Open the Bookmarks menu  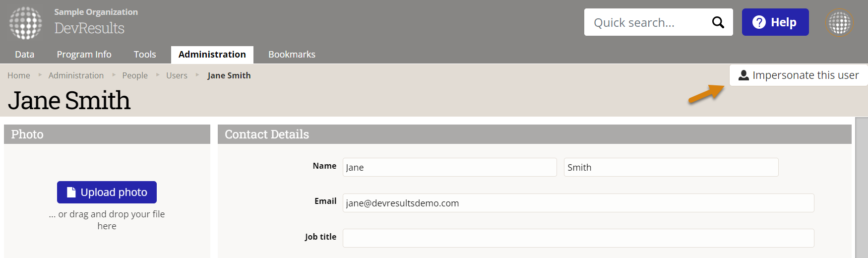pos(292,55)
